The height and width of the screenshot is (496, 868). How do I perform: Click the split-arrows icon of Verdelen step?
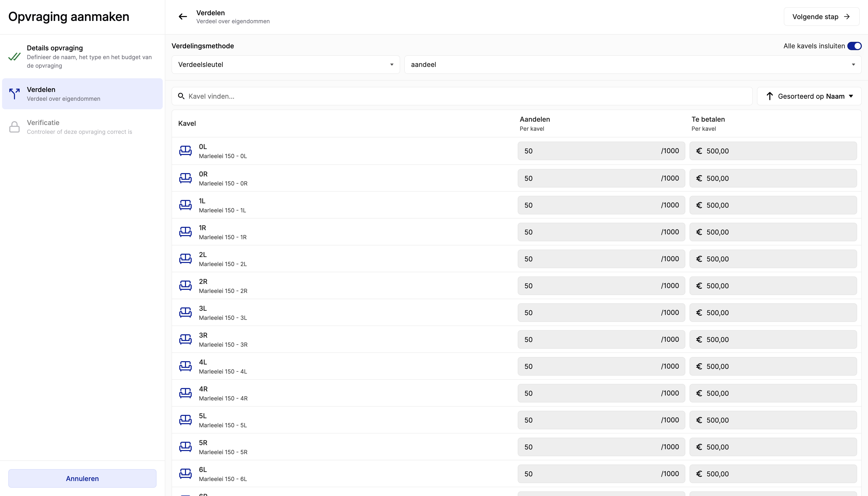point(14,94)
